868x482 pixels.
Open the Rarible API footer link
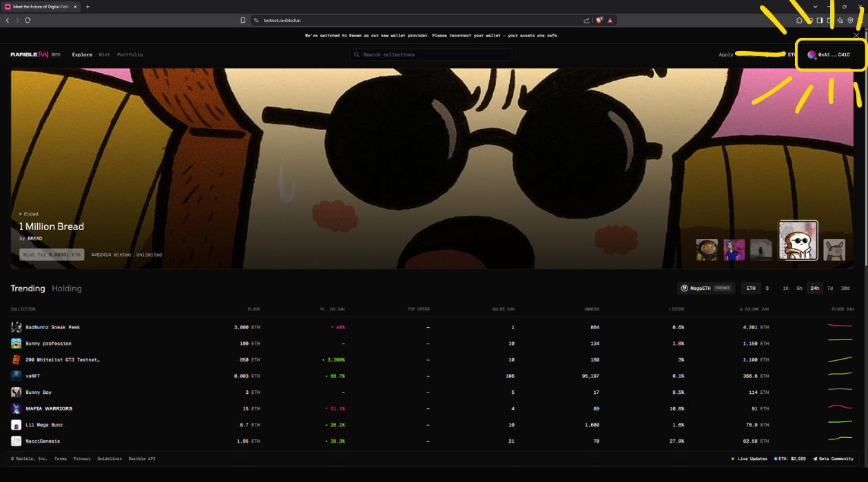point(142,459)
